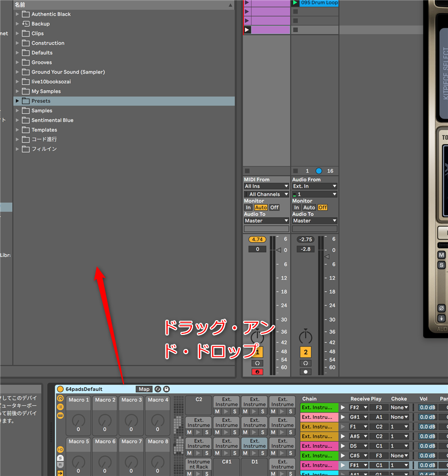Open the MIDI From All Ins dropdown

pyautogui.click(x=266, y=186)
